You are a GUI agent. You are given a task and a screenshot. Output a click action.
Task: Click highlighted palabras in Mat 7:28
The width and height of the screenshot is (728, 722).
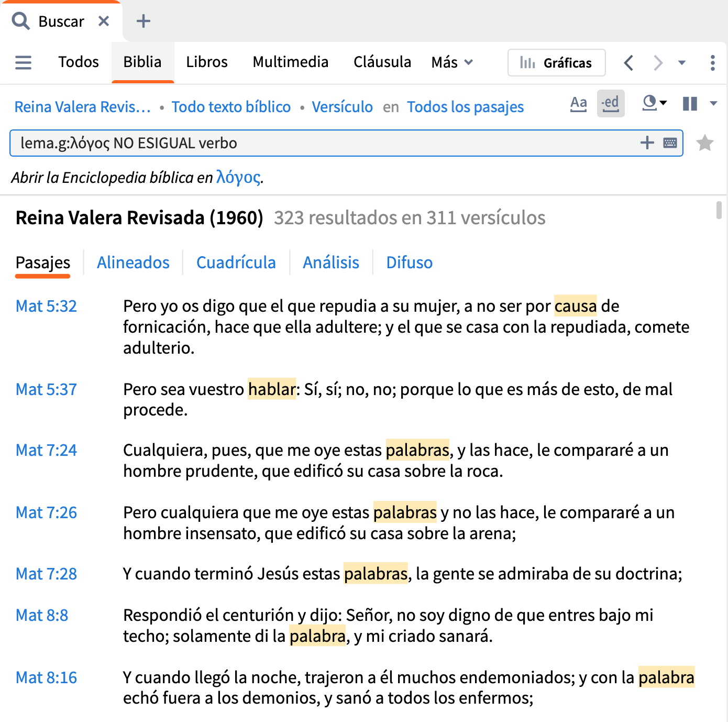[376, 574]
